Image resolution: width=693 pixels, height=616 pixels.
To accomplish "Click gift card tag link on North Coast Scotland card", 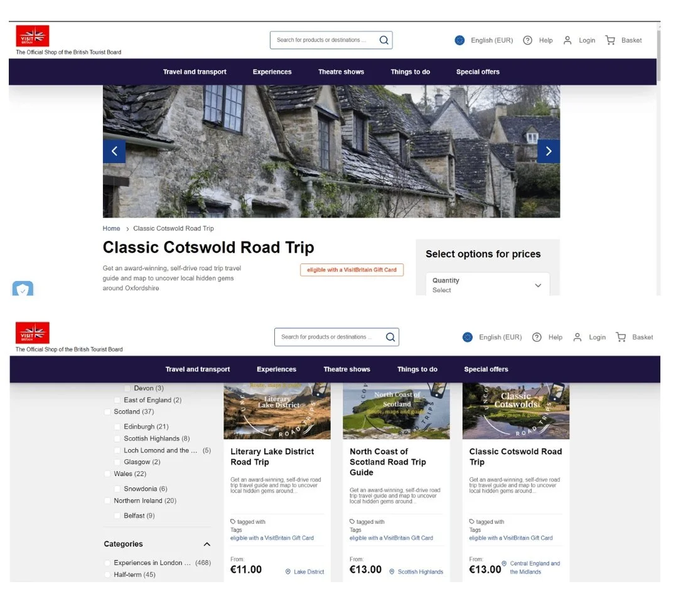I will coord(391,538).
